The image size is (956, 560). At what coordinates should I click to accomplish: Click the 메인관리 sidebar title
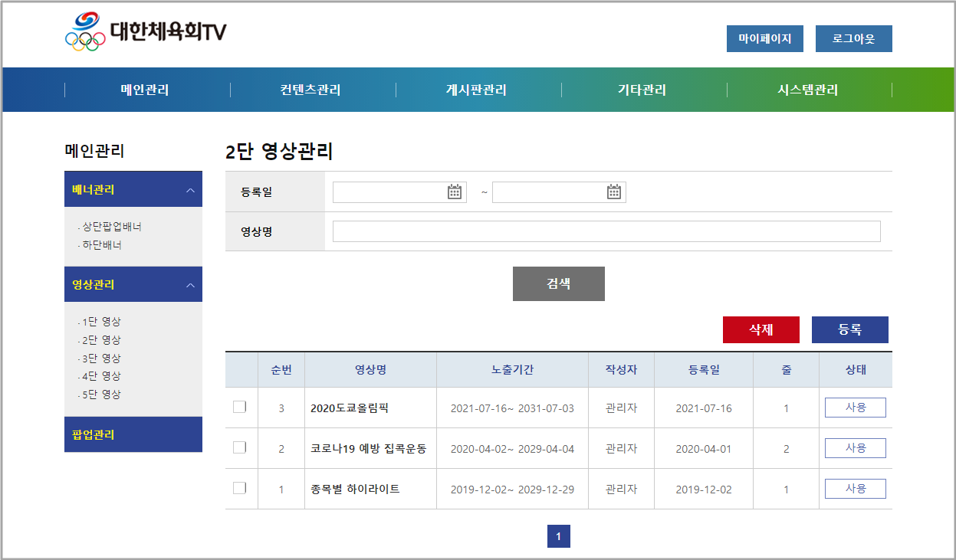click(x=94, y=152)
